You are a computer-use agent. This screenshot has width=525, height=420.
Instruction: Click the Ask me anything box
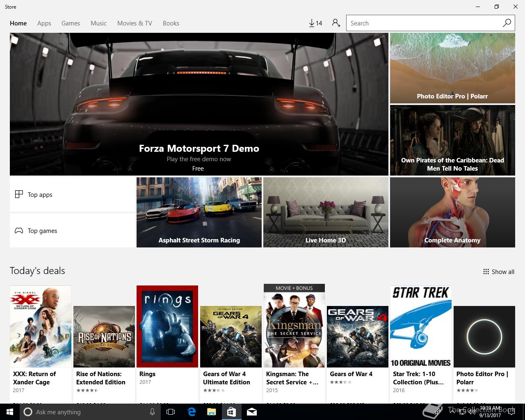pos(89,412)
